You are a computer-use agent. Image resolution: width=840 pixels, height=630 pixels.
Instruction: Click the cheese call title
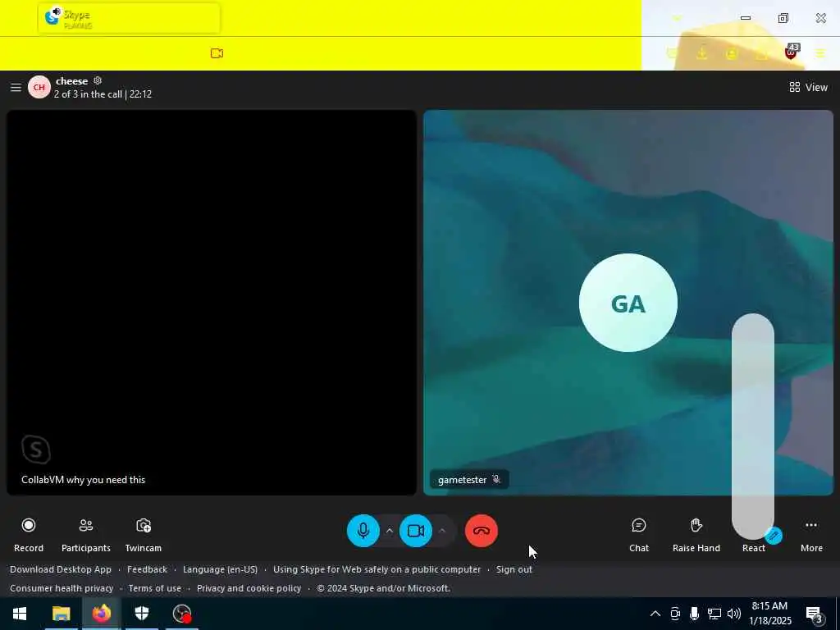click(72, 81)
